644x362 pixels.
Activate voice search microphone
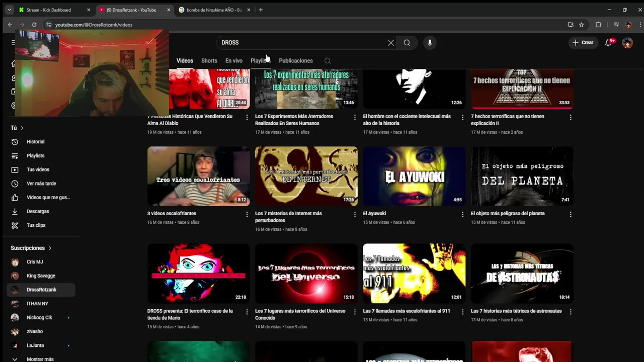430,43
